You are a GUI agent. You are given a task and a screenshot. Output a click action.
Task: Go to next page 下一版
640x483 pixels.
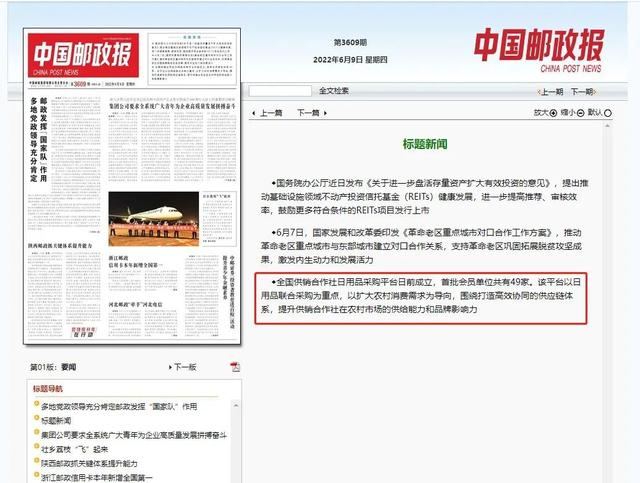click(x=185, y=367)
